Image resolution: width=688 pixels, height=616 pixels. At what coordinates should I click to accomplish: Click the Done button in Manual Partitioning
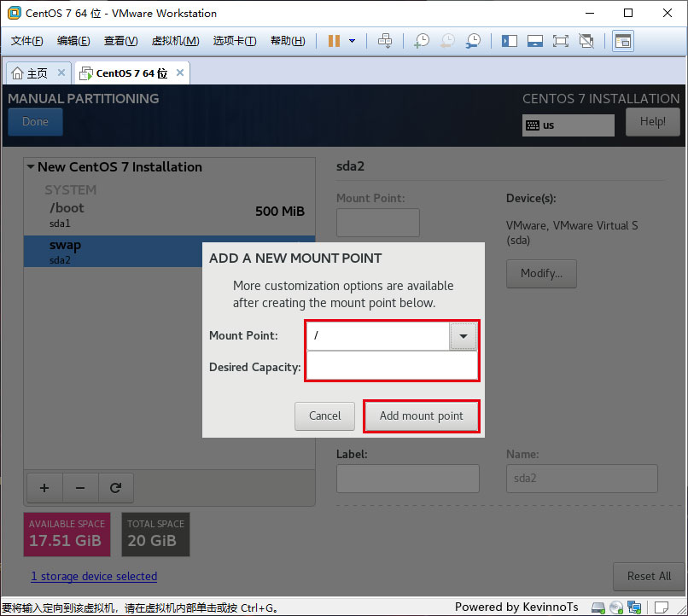tap(35, 121)
